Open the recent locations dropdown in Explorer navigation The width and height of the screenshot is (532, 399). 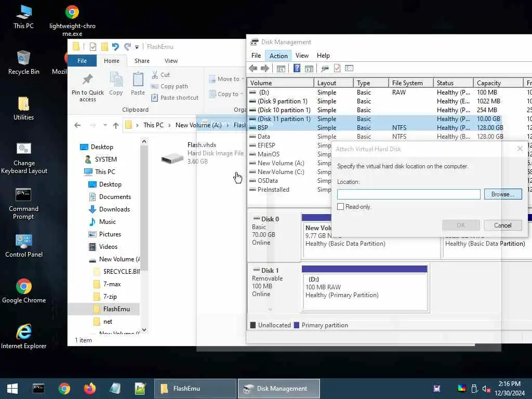(105, 125)
